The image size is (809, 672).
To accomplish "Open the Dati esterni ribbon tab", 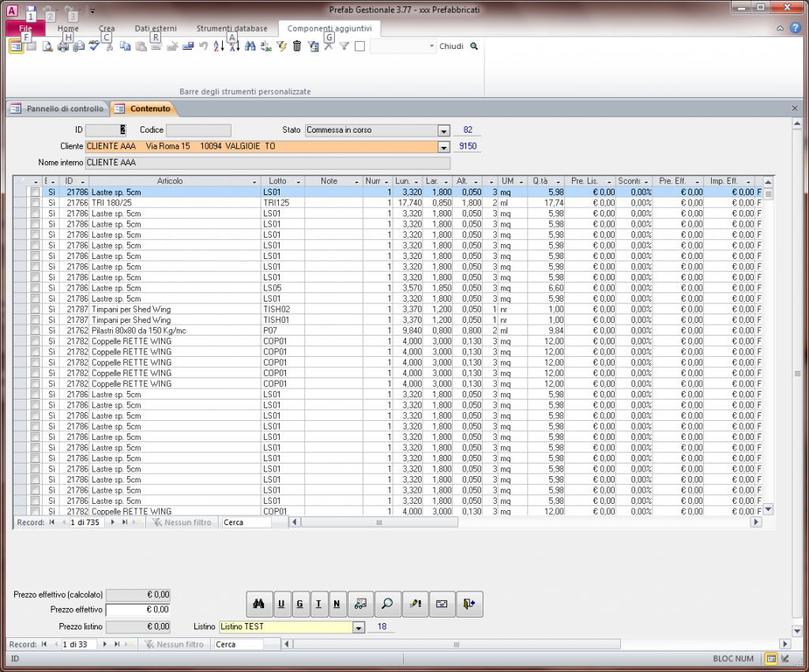I will 156,28.
